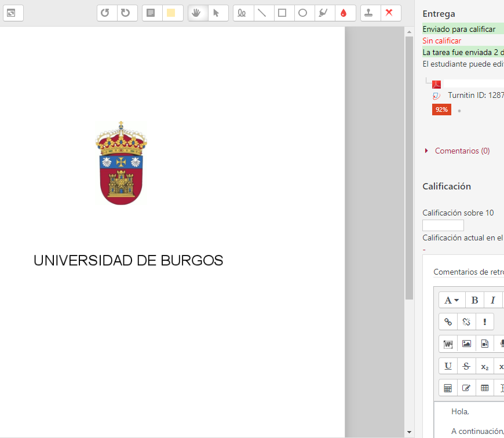Viewport: 504px width, 438px height.
Task: Toggle bold formatting in feedback editor
Action: tap(474, 300)
